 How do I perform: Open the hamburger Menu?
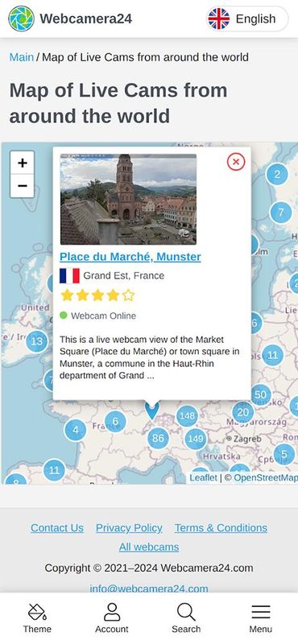(261, 613)
